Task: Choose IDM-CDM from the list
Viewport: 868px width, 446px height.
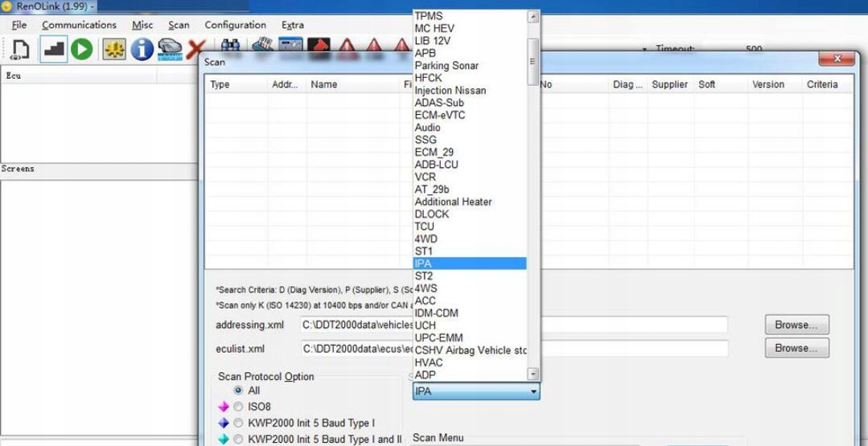Action: [x=470, y=313]
